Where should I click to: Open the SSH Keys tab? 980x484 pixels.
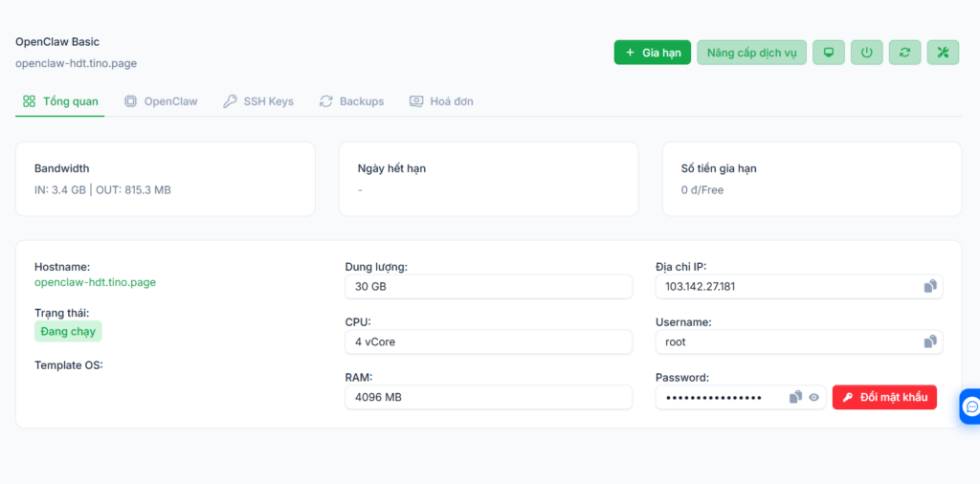pyautogui.click(x=258, y=101)
